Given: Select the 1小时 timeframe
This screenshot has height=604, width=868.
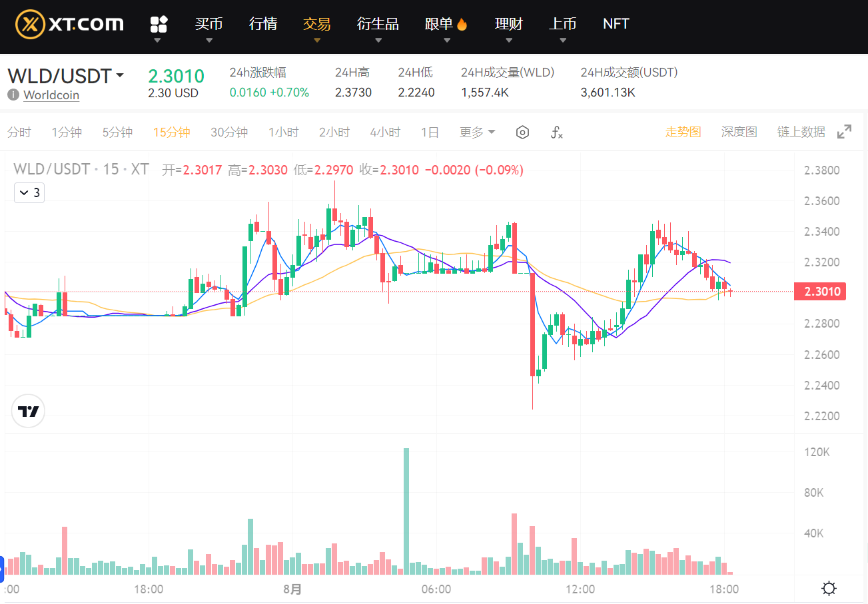Looking at the screenshot, I should (284, 133).
